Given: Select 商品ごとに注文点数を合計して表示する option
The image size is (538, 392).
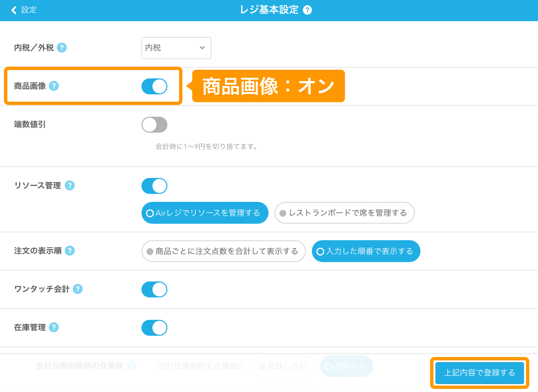Looking at the screenshot, I should pos(223,251).
